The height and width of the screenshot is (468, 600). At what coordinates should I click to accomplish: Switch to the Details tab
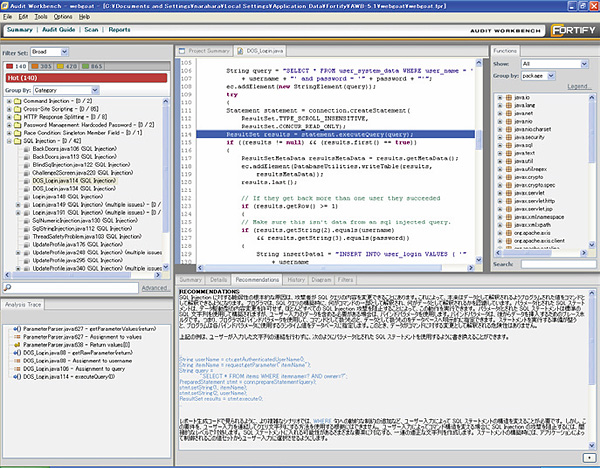(219, 280)
